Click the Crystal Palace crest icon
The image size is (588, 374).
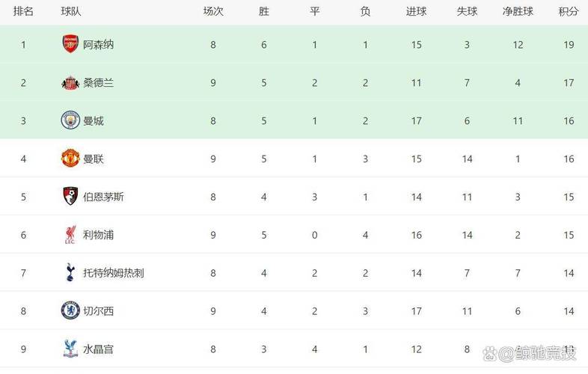pos(70,349)
